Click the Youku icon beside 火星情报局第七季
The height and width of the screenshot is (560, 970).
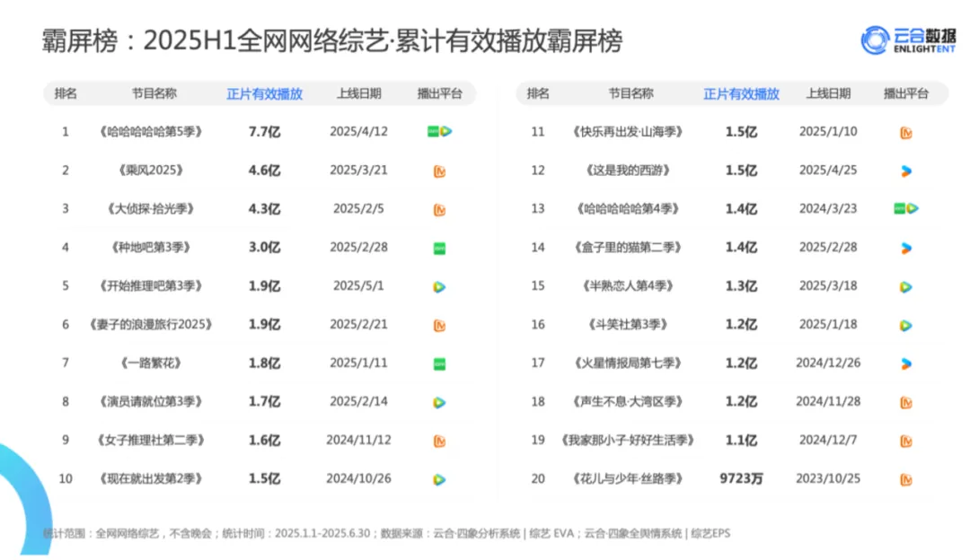pyautogui.click(x=906, y=363)
